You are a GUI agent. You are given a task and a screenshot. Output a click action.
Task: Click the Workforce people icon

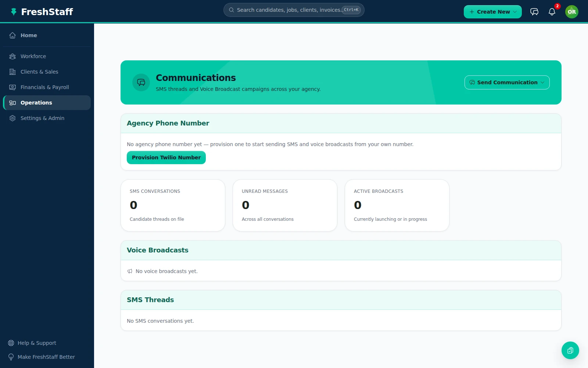click(12, 56)
